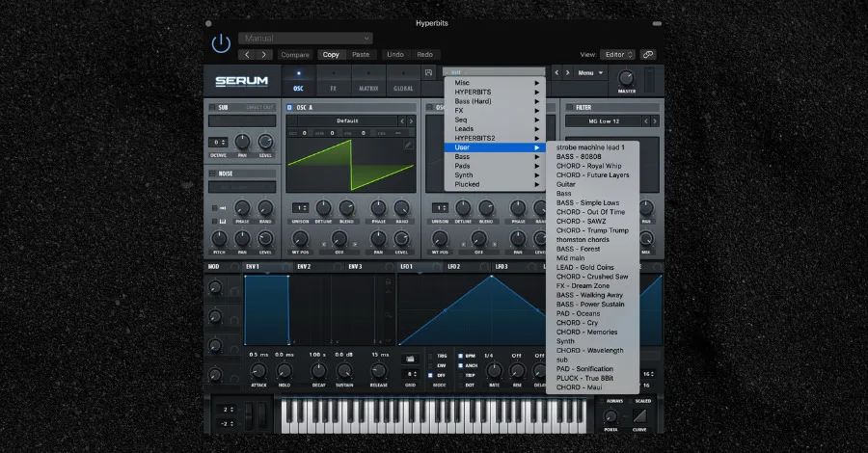Go to previous filter type arrow
This screenshot has height=453, width=868.
click(645, 121)
